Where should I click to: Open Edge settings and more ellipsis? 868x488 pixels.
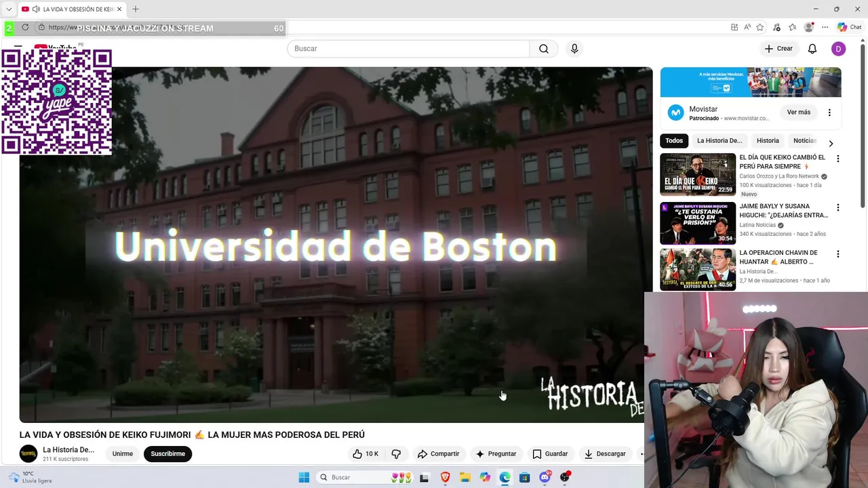[825, 27]
